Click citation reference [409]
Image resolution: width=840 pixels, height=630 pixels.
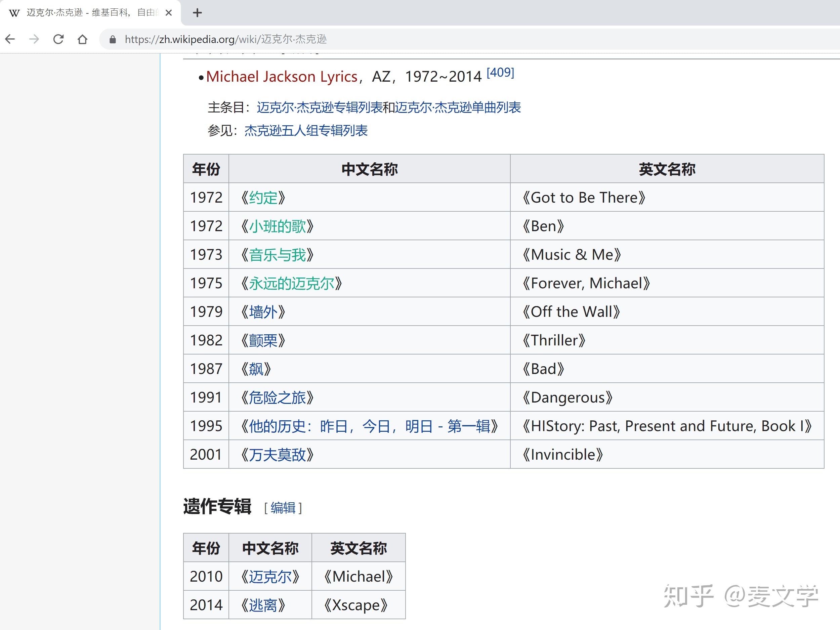500,72
